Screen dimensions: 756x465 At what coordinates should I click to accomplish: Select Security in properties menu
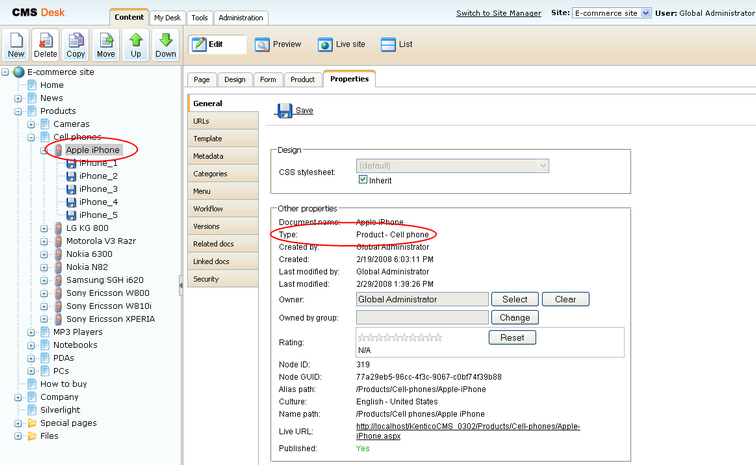(x=223, y=279)
